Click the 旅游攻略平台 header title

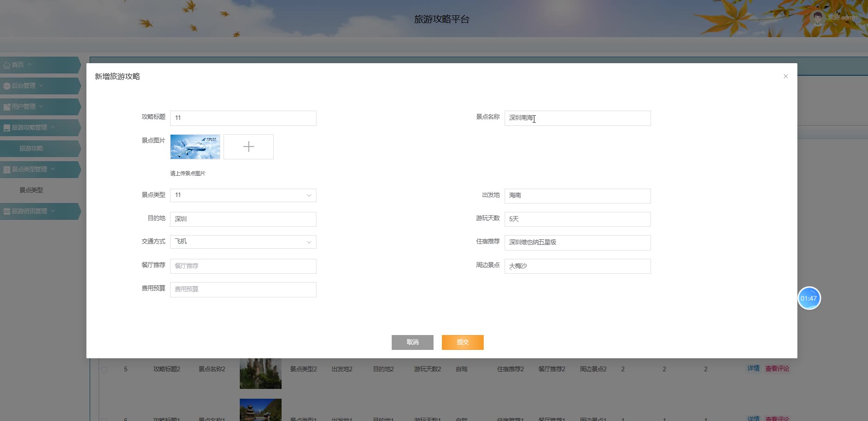click(442, 20)
